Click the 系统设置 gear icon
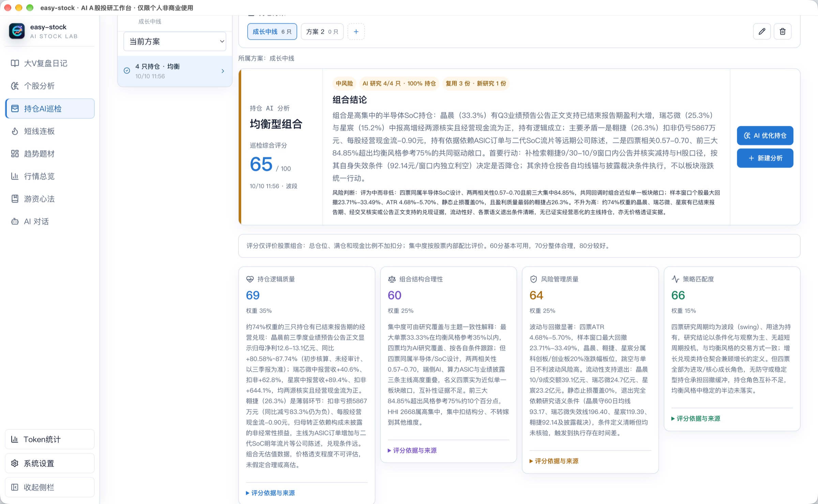The image size is (818, 504). click(15, 463)
